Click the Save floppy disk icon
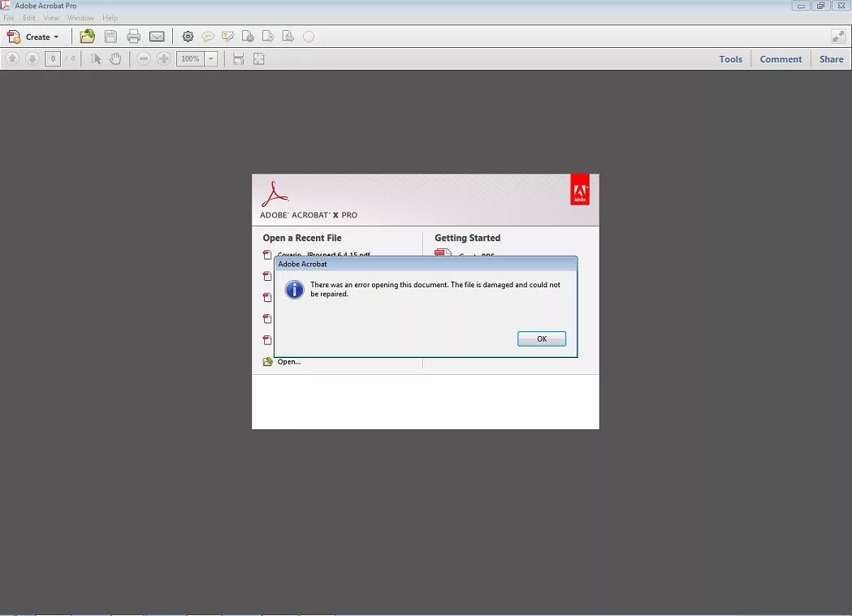This screenshot has height=616, width=852. 110,37
